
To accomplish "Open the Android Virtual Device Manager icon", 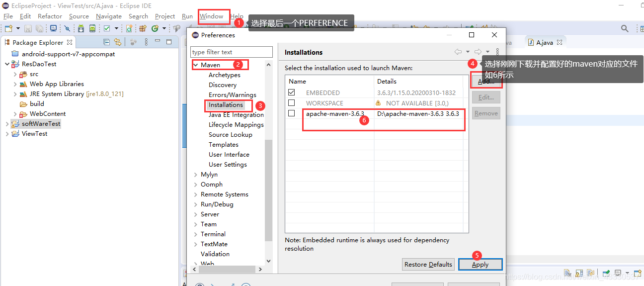I will [x=92, y=29].
